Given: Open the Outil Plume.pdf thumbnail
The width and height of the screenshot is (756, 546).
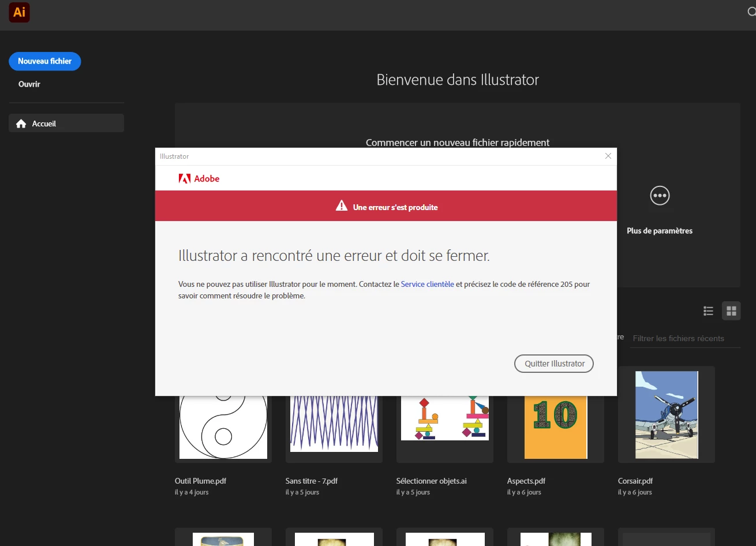Looking at the screenshot, I should pos(223,427).
